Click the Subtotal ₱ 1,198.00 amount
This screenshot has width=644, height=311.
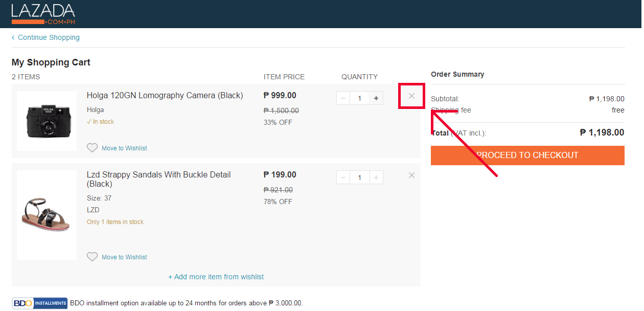[x=607, y=99]
